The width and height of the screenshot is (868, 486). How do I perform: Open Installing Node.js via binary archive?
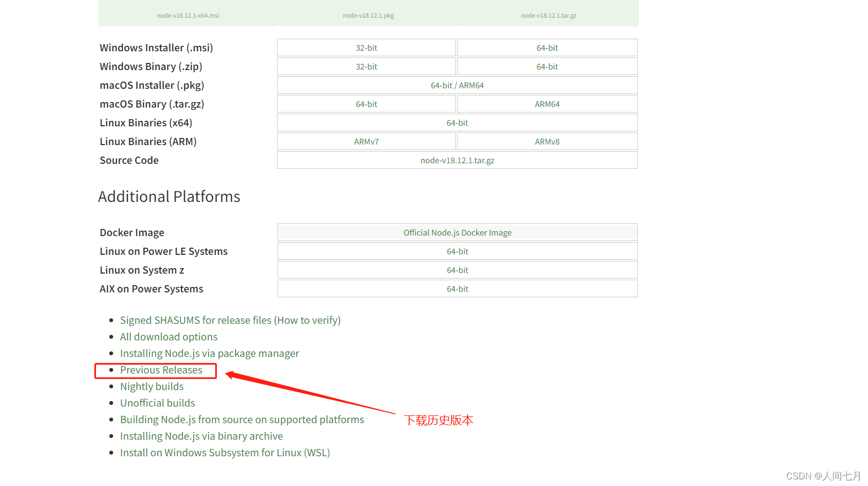tap(201, 436)
